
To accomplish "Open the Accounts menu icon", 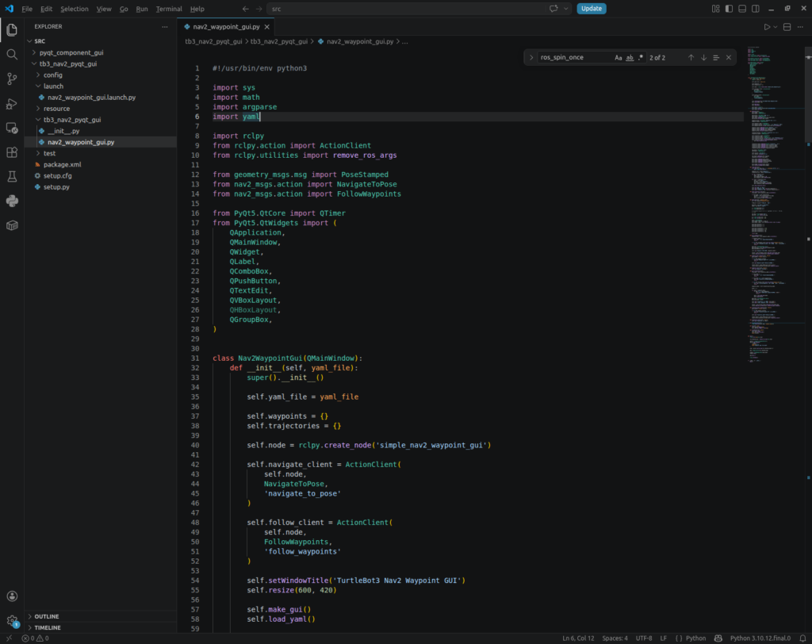I will click(x=12, y=596).
